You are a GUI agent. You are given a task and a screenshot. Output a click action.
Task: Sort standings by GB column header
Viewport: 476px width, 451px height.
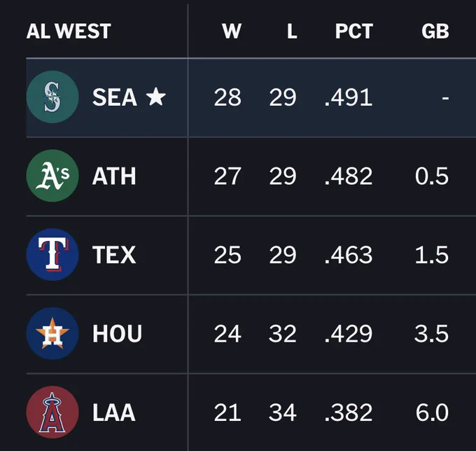(x=435, y=32)
